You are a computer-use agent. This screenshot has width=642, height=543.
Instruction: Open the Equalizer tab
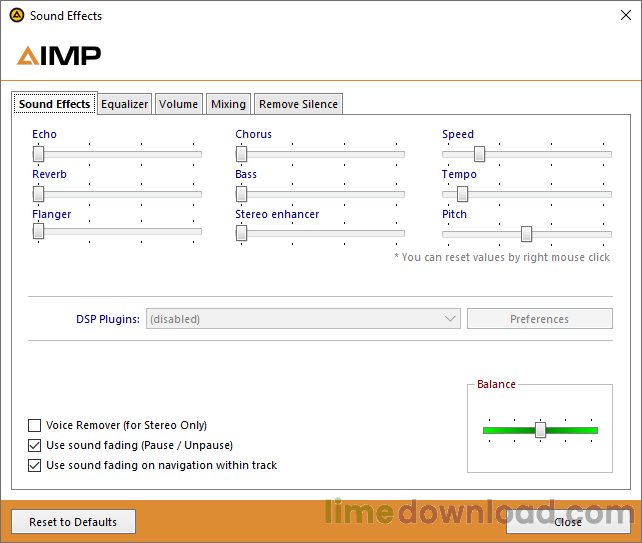click(124, 104)
